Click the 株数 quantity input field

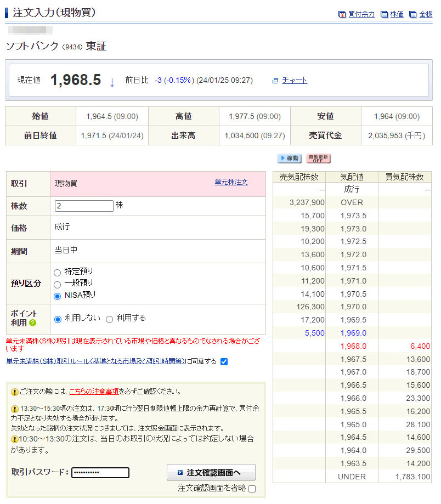(x=84, y=206)
